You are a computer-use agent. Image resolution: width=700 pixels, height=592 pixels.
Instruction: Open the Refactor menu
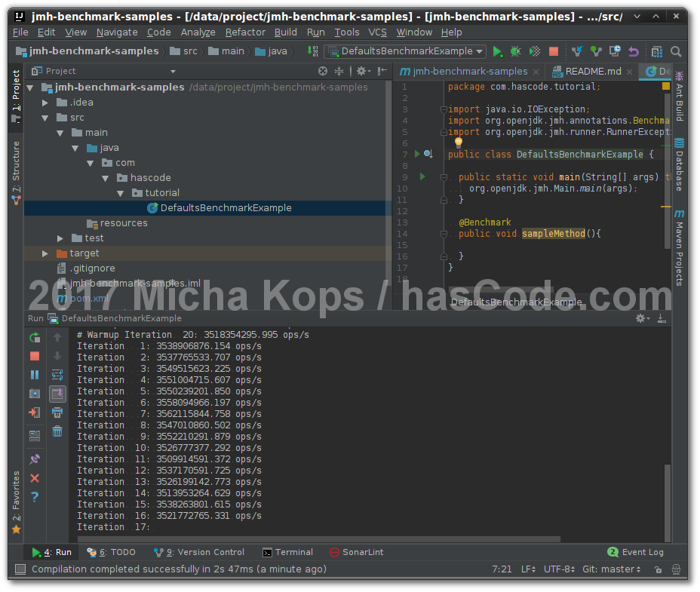click(x=245, y=32)
